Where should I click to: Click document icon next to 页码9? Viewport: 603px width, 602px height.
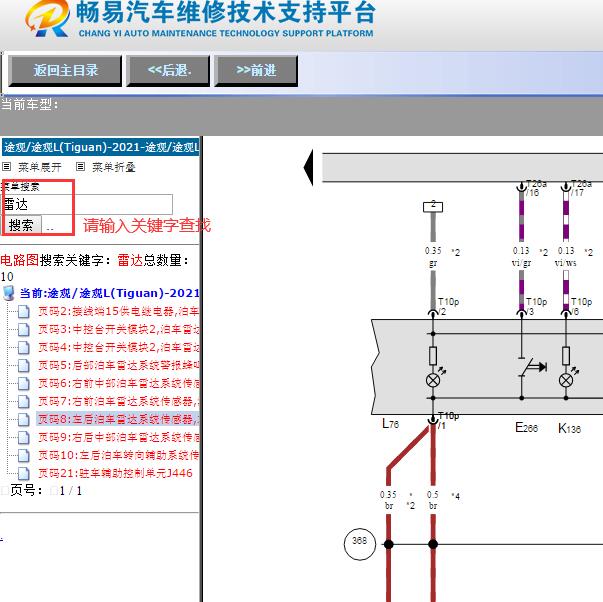click(x=23, y=437)
